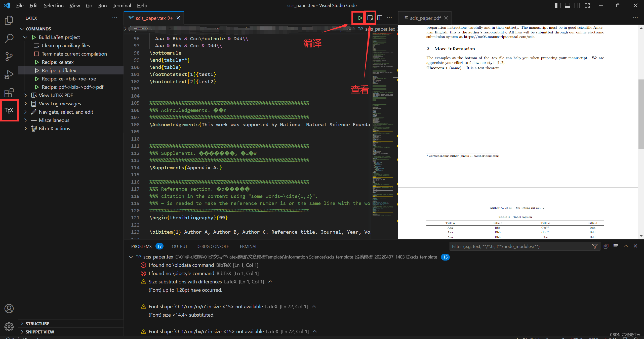Open the Search view
This screenshot has width=644, height=339.
tap(9, 38)
